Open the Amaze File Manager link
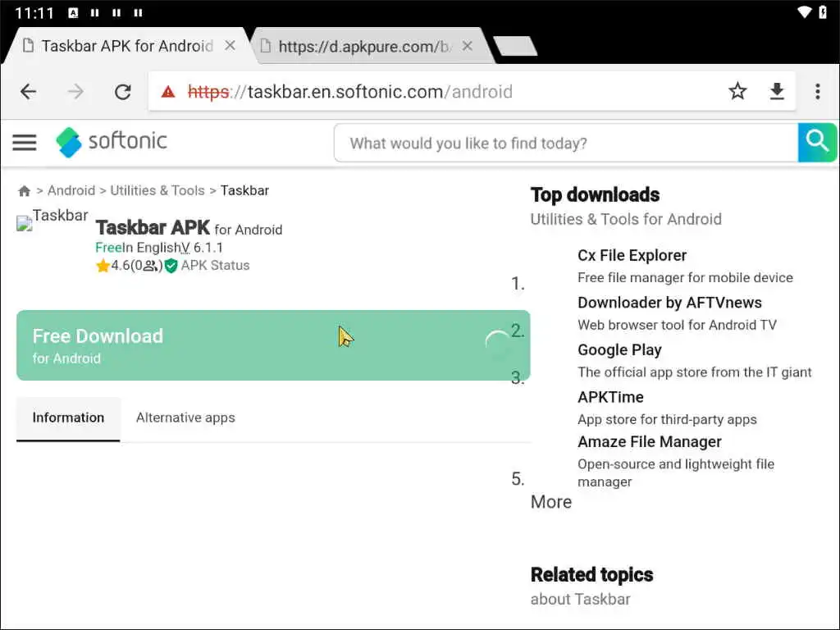Viewport: 840px width, 630px height. pos(650,442)
